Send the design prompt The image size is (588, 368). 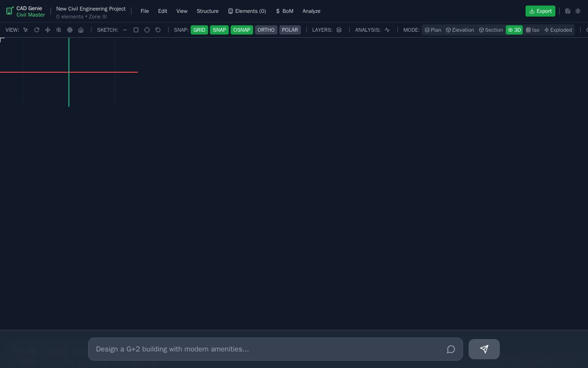pos(484,349)
